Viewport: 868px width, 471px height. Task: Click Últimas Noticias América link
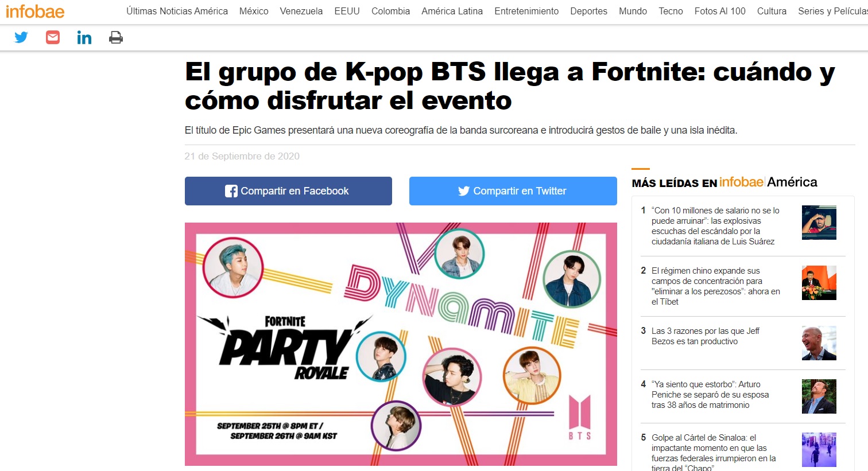tap(177, 11)
